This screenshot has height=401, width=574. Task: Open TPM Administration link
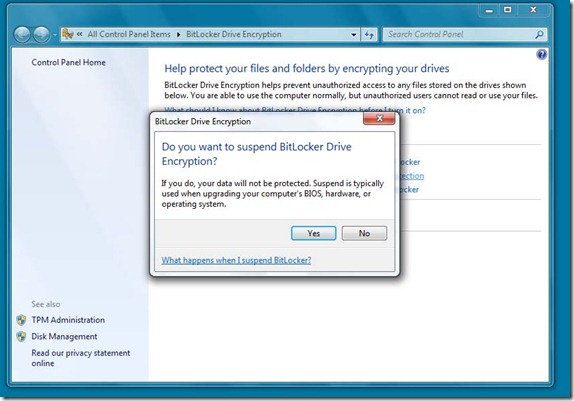pyautogui.click(x=68, y=320)
